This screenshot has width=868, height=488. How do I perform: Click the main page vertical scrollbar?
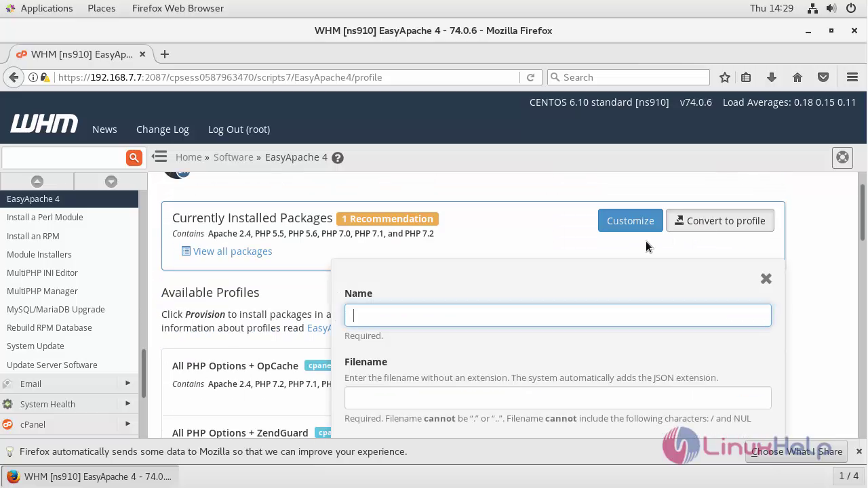[863, 211]
